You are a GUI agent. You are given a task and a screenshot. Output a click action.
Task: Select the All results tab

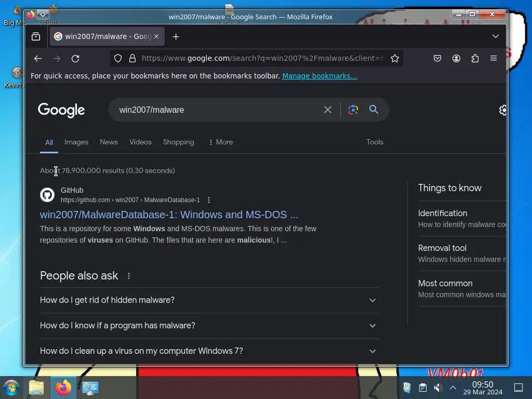(x=49, y=142)
